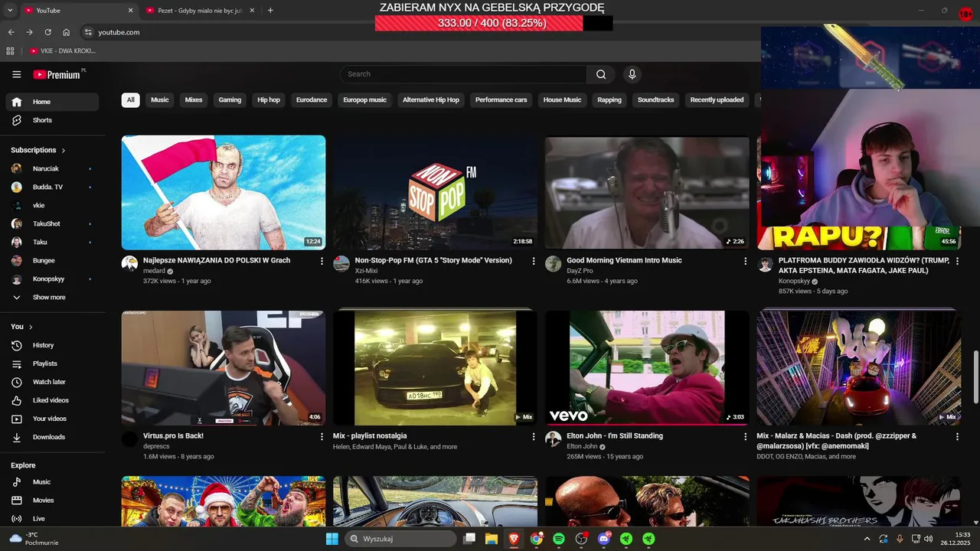
Task: Open options for Virtus.pro Is Back video
Action: click(322, 436)
